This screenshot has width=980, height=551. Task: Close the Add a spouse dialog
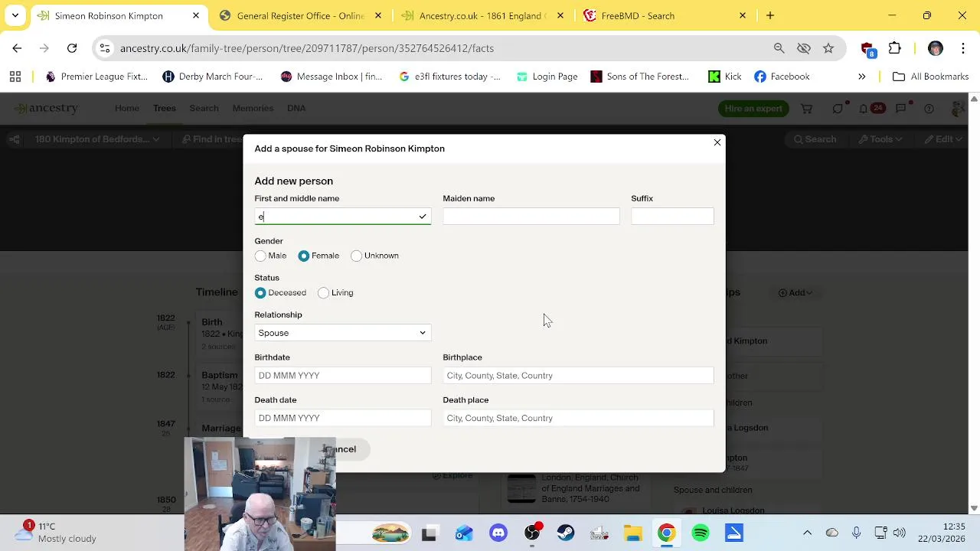(x=717, y=142)
